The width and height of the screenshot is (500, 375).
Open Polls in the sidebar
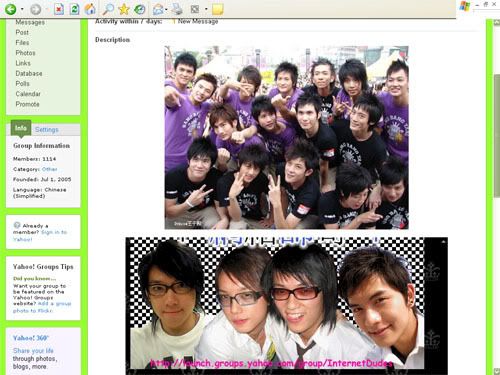[x=23, y=84]
